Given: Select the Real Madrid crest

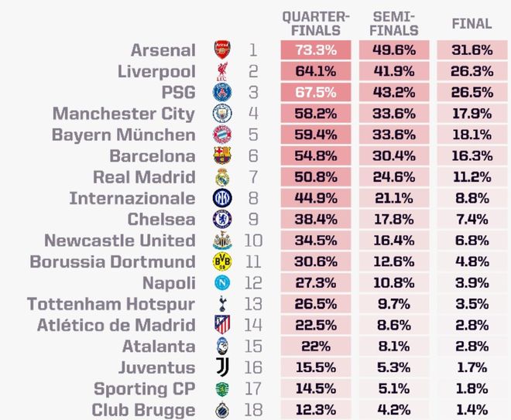Looking at the screenshot, I should tap(222, 177).
